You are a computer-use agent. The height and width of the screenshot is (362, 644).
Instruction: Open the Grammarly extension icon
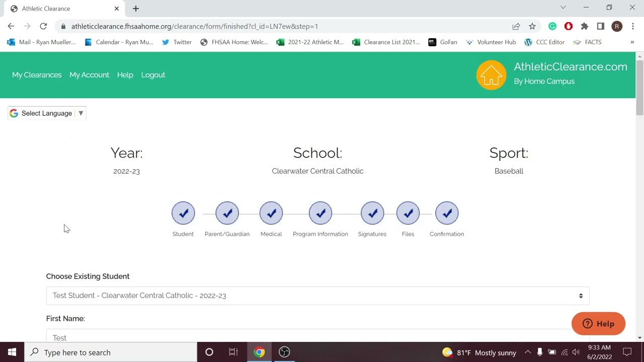tap(552, 26)
